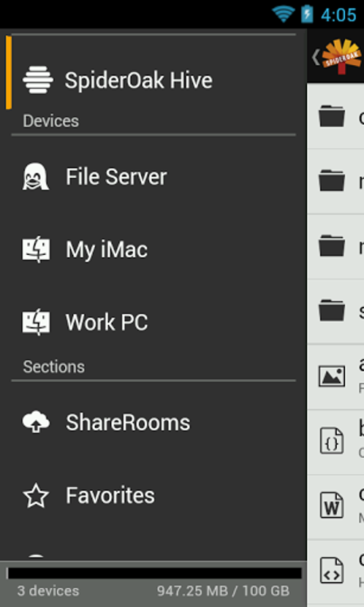Tap the '3 devices' status text
Viewport: 364px width, 607px height.
click(48, 591)
